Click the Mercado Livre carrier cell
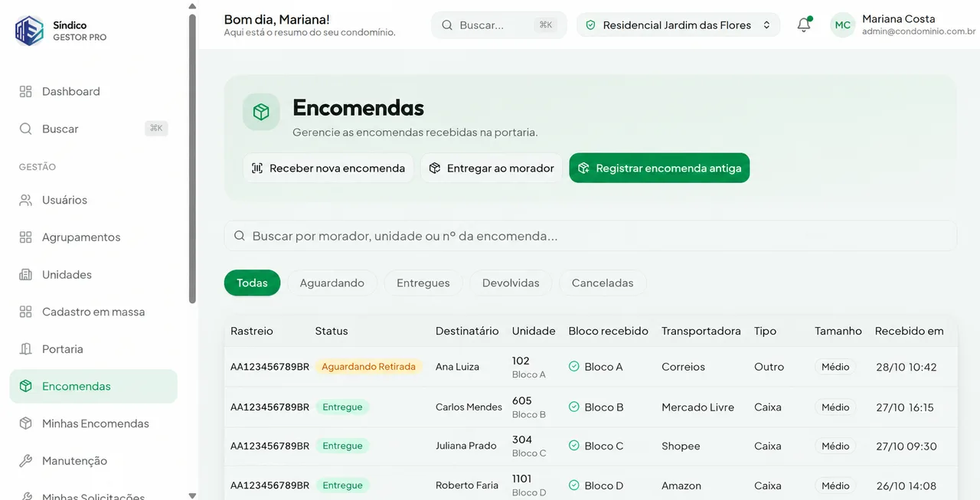The width and height of the screenshot is (980, 500). 697,407
